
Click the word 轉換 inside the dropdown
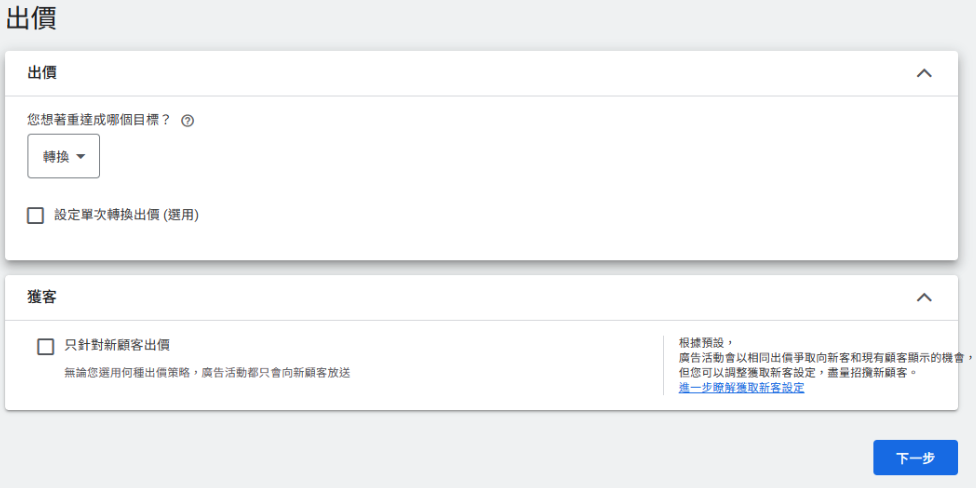coord(56,156)
